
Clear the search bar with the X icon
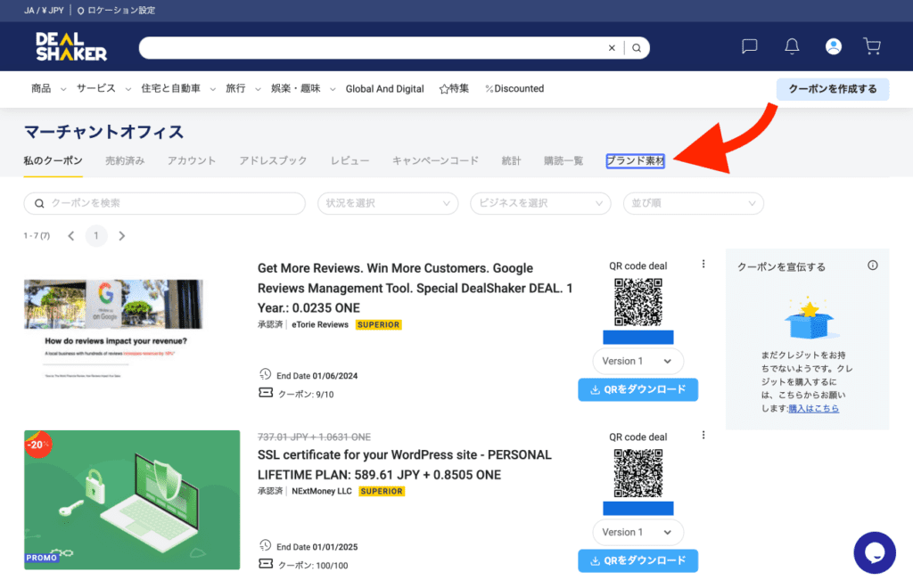point(612,48)
